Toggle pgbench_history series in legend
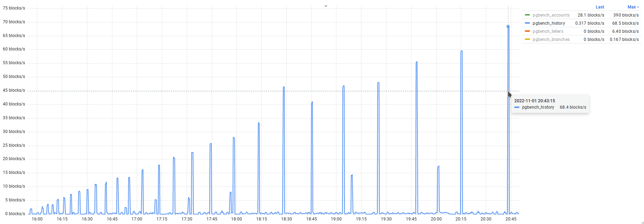The height and width of the screenshot is (224, 644). [x=549, y=23]
